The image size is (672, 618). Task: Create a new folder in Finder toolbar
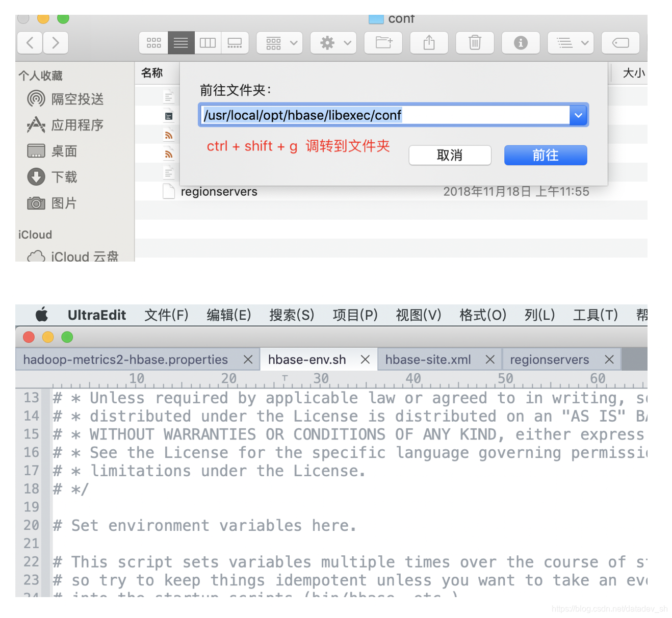point(383,43)
